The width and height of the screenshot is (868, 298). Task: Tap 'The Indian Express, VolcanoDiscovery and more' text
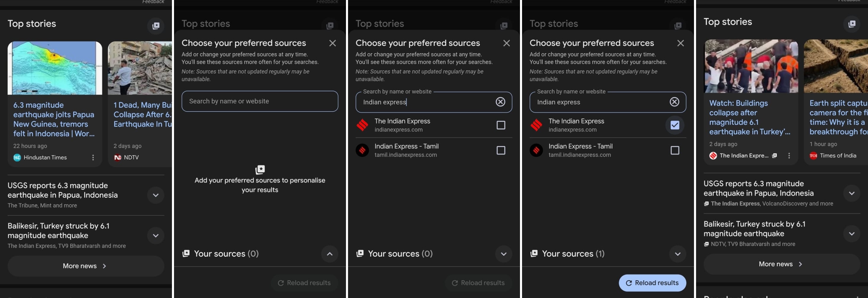click(772, 204)
